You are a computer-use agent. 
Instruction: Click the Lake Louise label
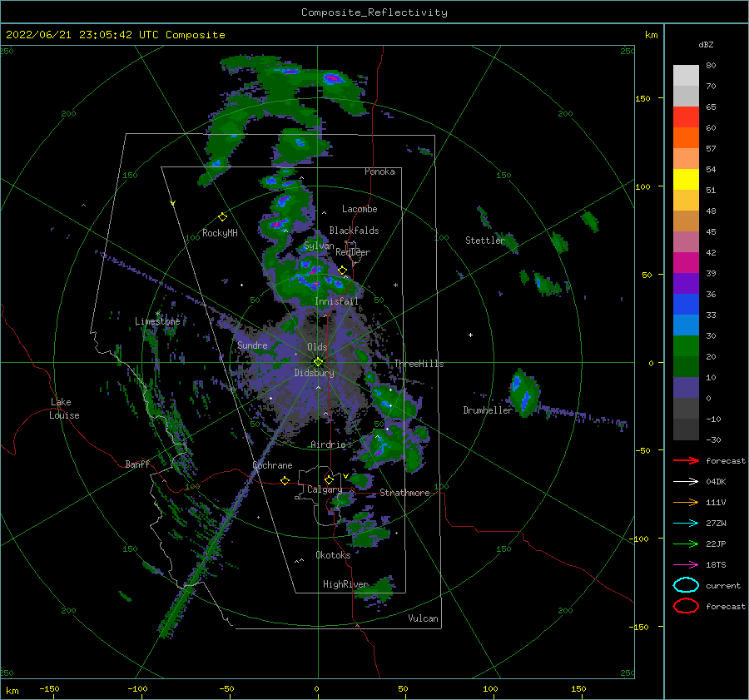pyautogui.click(x=64, y=409)
